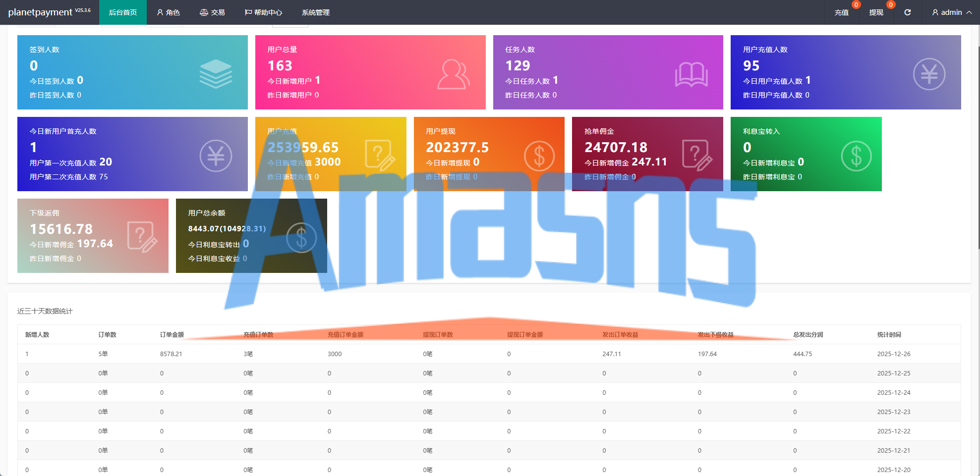
Task: Click the 任务人数 value 129
Action: [x=518, y=65]
